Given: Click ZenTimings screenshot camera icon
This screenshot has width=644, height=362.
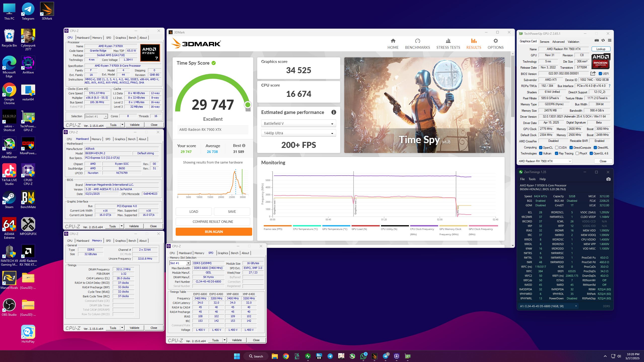Looking at the screenshot, I should point(608,179).
